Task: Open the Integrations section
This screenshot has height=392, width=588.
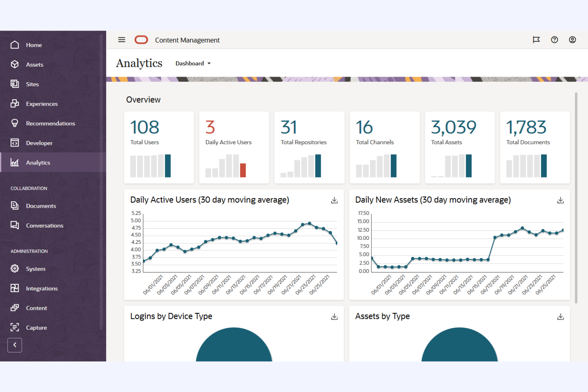Action: (41, 288)
